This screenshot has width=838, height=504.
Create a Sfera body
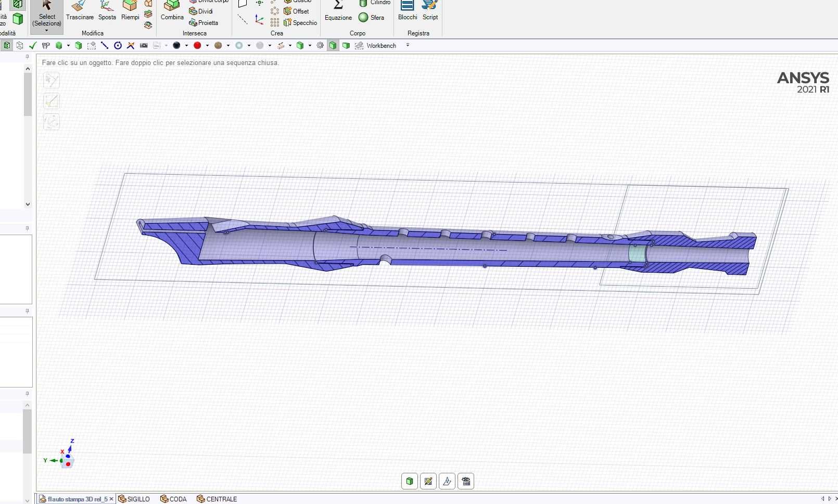coord(372,18)
